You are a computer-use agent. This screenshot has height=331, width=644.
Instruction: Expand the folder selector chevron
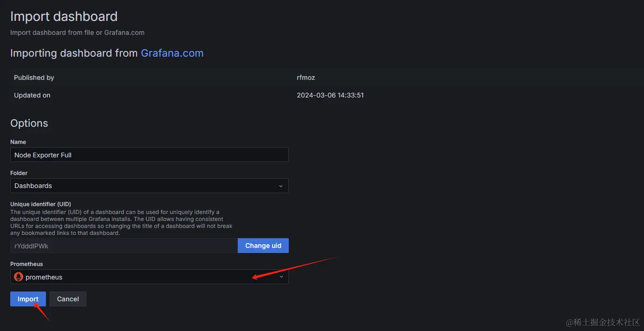tap(280, 186)
